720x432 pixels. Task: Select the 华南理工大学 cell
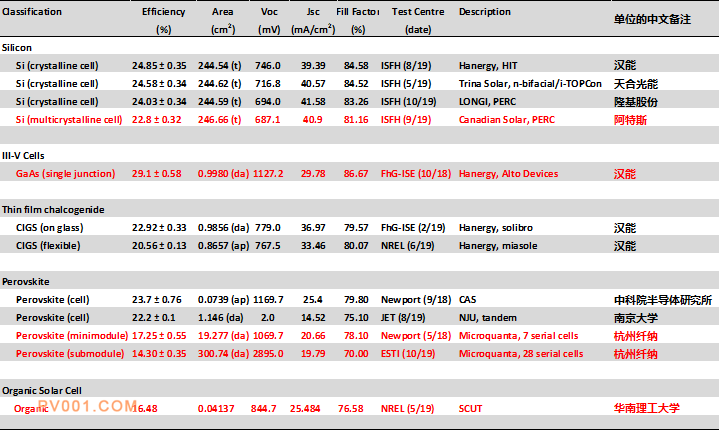tap(647, 408)
